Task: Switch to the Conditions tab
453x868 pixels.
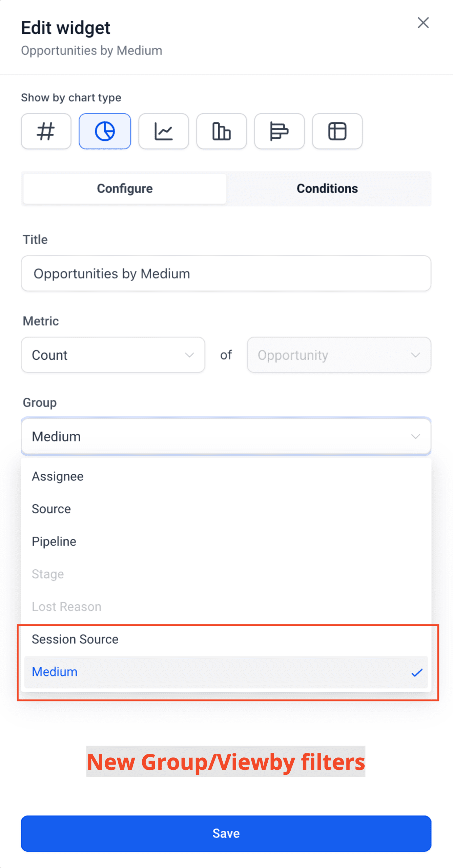Action: pos(327,189)
